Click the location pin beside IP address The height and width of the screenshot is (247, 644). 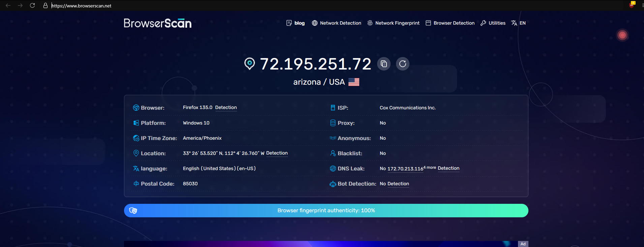point(250,63)
